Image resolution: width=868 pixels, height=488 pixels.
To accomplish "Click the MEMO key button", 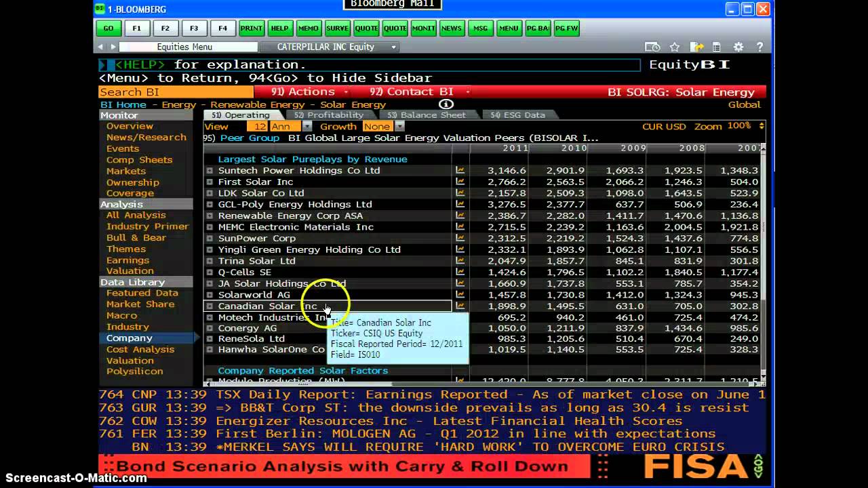I will click(308, 28).
